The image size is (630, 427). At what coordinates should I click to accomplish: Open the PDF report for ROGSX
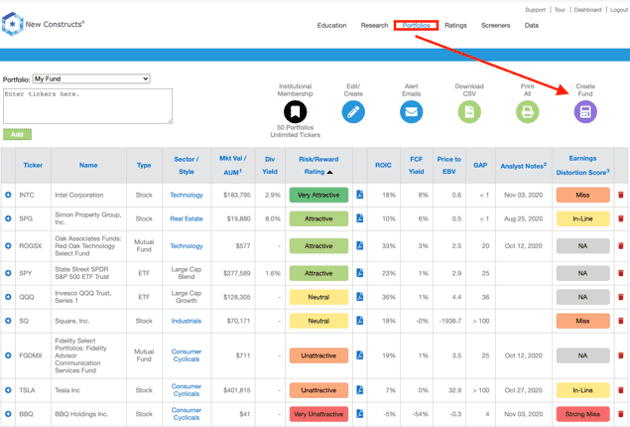[360, 246]
